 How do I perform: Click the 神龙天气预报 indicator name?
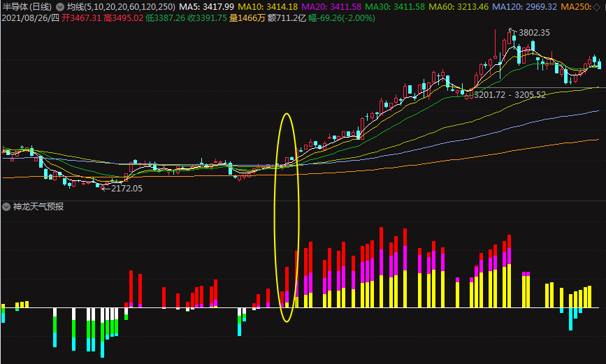coord(38,207)
